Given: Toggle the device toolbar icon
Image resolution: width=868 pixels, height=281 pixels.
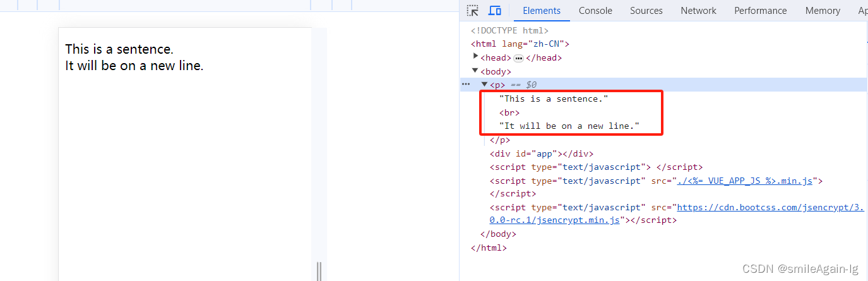Looking at the screenshot, I should click(495, 11).
